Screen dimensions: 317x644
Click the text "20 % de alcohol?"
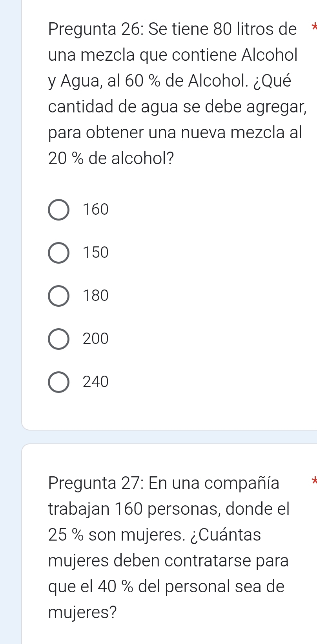click(x=111, y=158)
